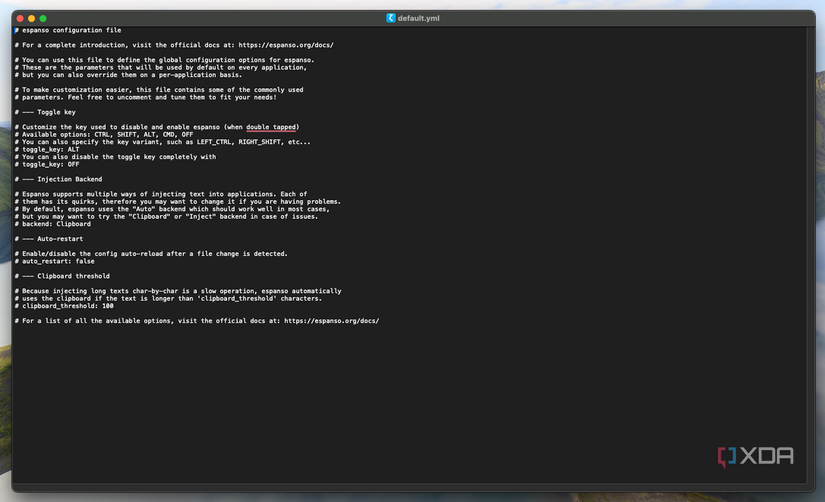Click the line 'toggle_key: ALT'
Viewport: 825px width, 502px height.
click(47, 149)
